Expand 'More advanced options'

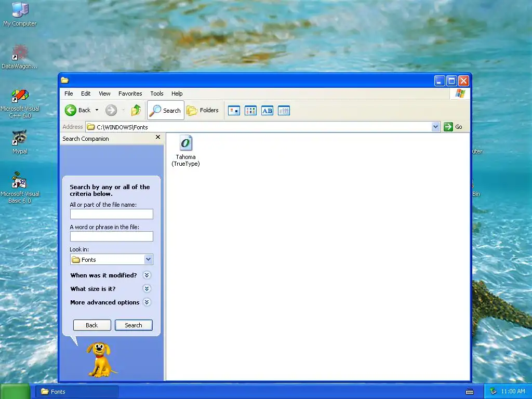pos(147,302)
